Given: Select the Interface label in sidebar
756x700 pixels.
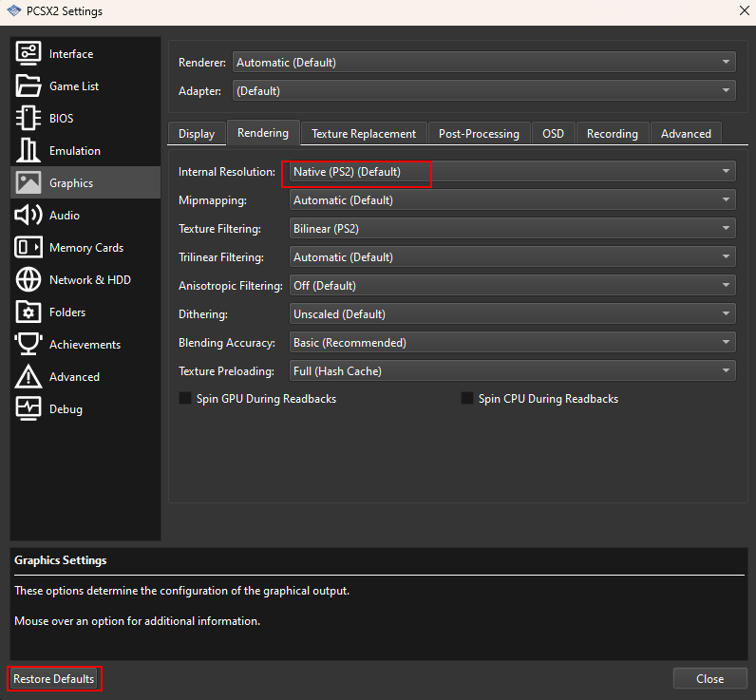Looking at the screenshot, I should pyautogui.click(x=71, y=54).
